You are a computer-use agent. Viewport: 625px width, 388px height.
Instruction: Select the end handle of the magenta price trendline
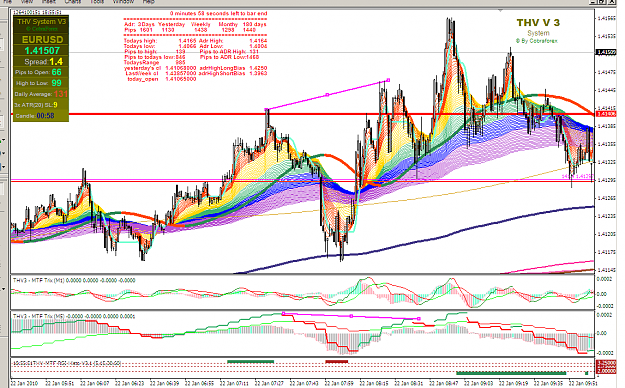point(388,80)
